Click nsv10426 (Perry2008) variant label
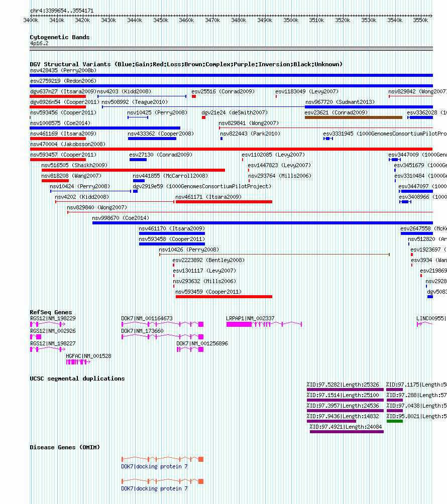 click(189, 250)
